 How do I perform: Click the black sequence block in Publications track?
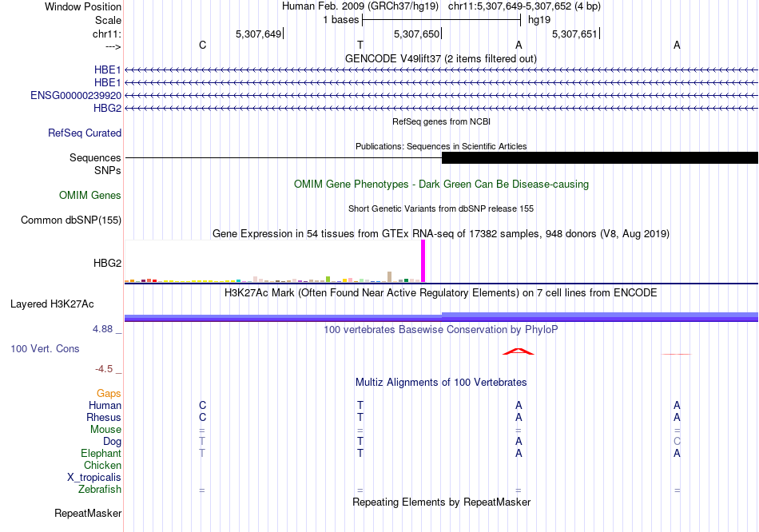(x=600, y=158)
